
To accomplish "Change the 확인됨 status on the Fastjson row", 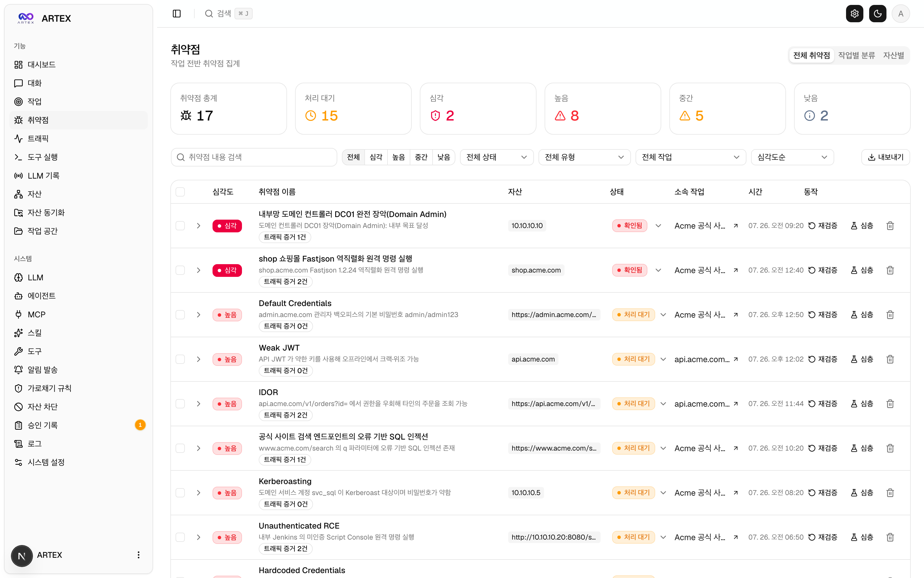I will (x=637, y=270).
